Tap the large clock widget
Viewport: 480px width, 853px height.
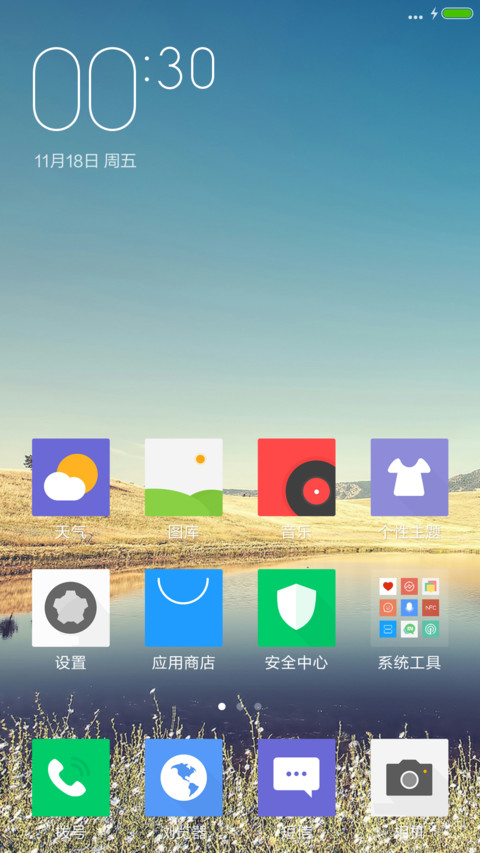(124, 89)
